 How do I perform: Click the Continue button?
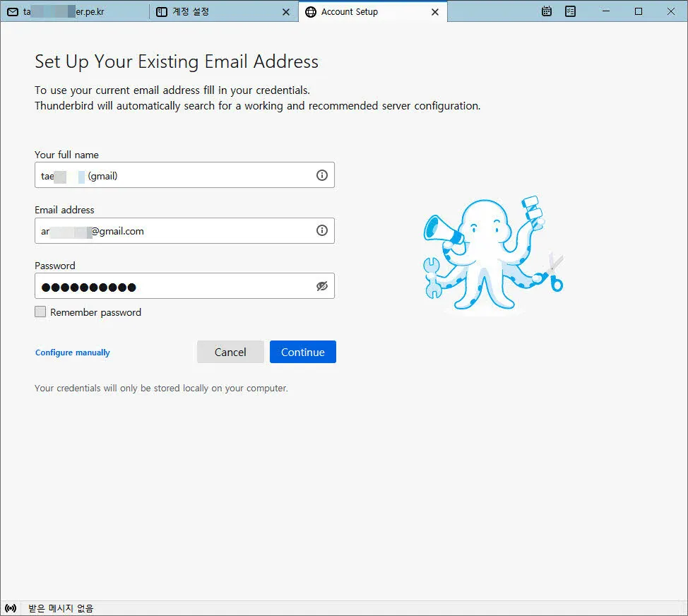303,352
